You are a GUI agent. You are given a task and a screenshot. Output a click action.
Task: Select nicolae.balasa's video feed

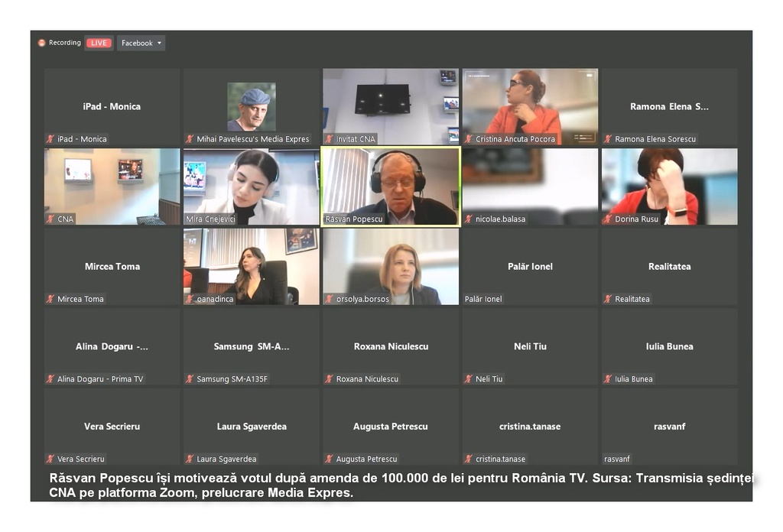click(x=530, y=187)
